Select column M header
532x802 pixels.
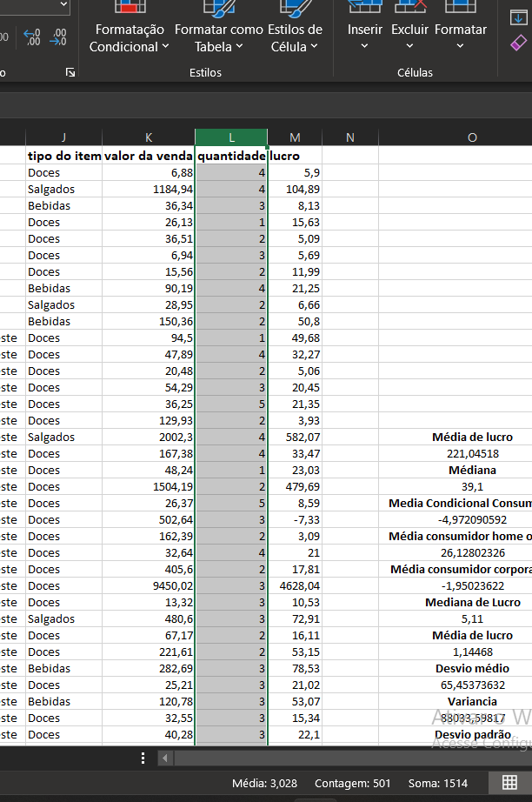click(295, 137)
